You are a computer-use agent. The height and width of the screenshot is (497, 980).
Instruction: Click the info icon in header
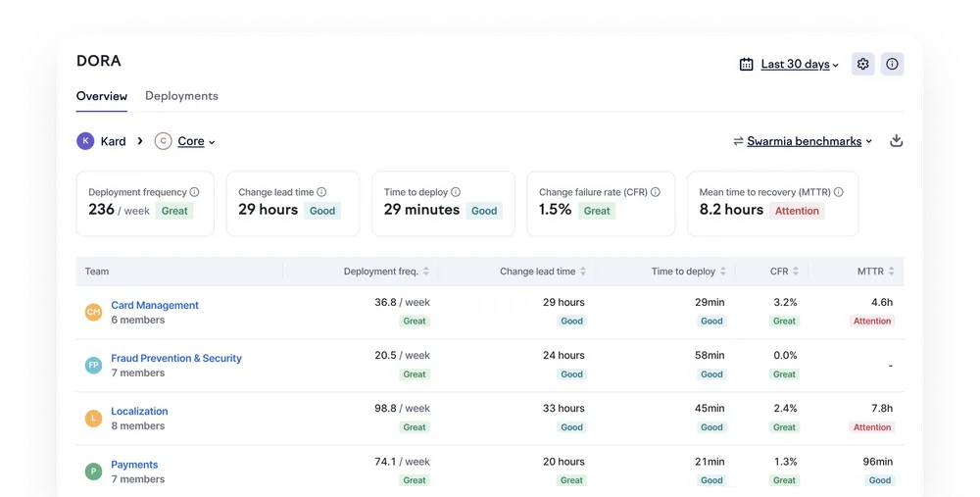892,64
